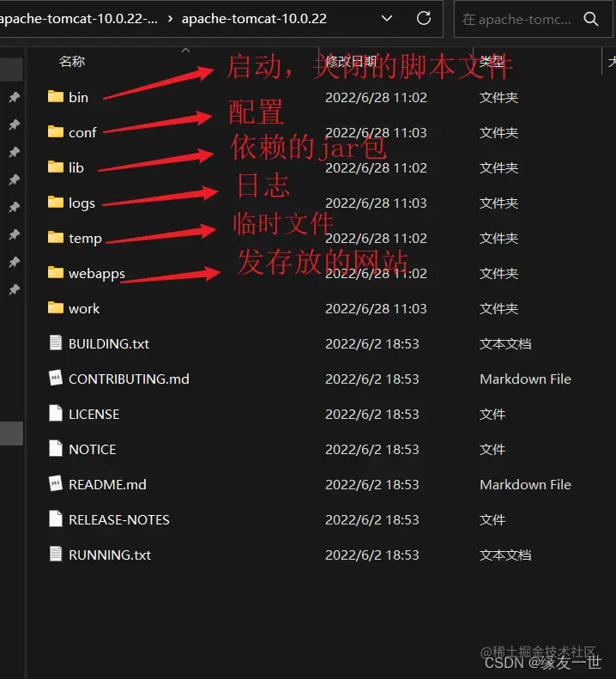Image resolution: width=616 pixels, height=679 pixels.
Task: Select the RELEASE-NOTES file name
Action: (119, 519)
